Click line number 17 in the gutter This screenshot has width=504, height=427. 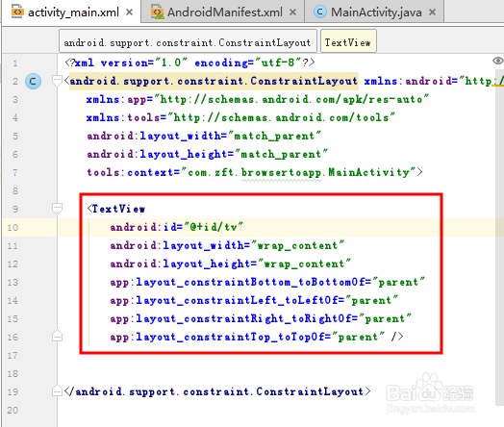[13, 356]
